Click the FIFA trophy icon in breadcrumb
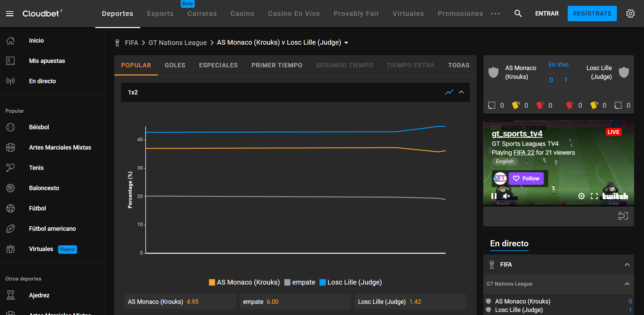The height and width of the screenshot is (315, 644). point(117,43)
